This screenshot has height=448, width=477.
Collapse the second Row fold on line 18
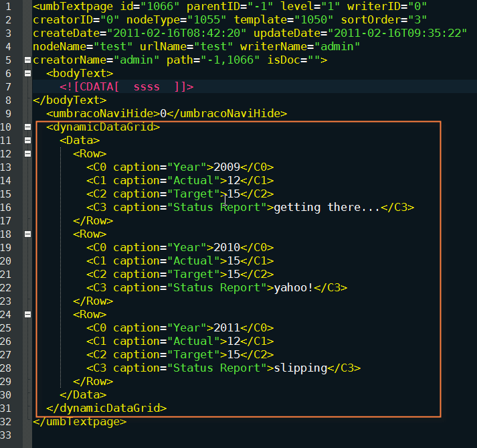pyautogui.click(x=27, y=234)
